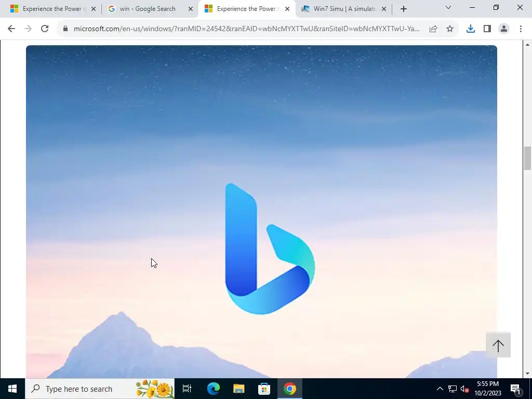Click the Type here to search box
The image size is (532, 399).
pos(100,389)
